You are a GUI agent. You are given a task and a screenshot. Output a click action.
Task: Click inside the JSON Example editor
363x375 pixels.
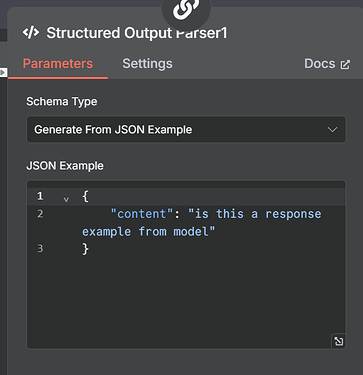point(186,265)
